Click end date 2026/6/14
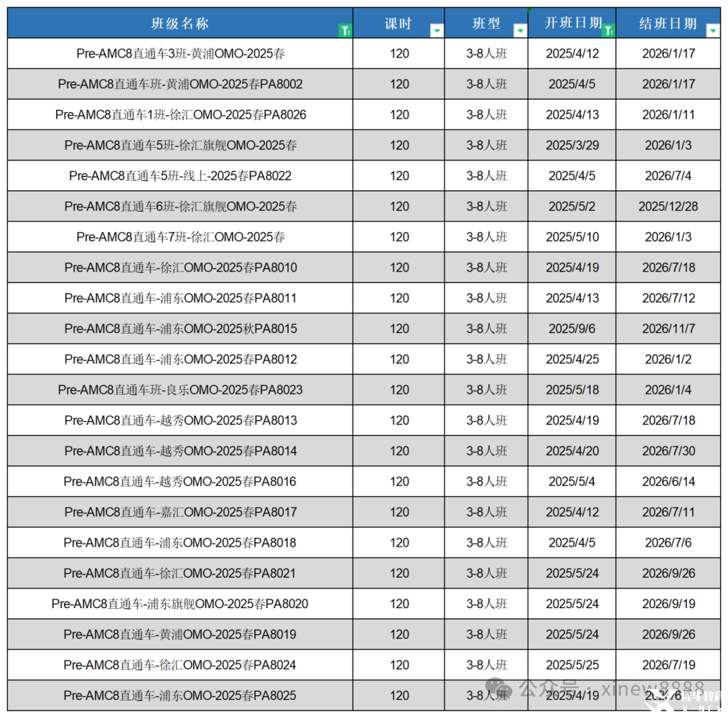This screenshot has width=728, height=718. (668, 481)
